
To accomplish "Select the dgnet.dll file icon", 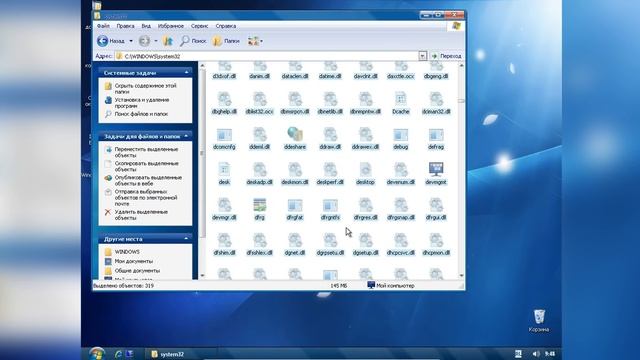I will 295,240.
